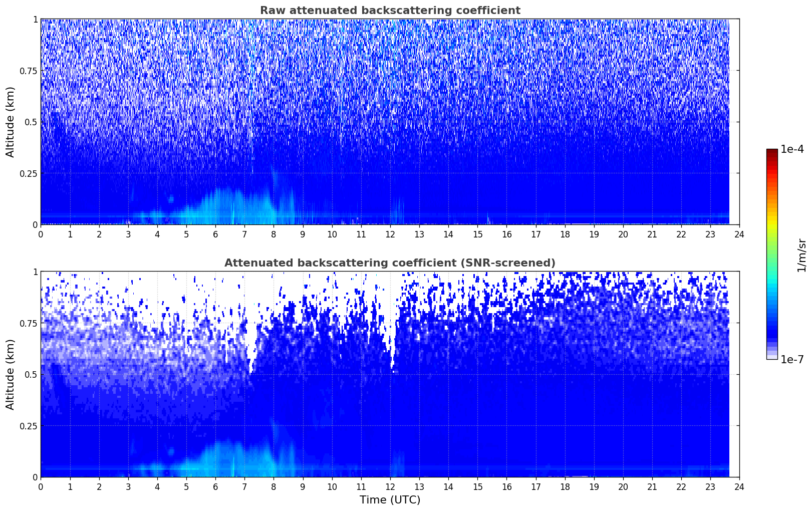
Task: Click "Altitude (km)" label of the raw plot
Action: [x=11, y=122]
